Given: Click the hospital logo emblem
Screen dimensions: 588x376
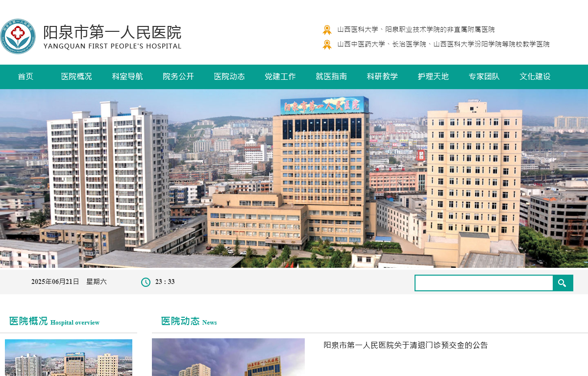Looking at the screenshot, I should click(18, 37).
